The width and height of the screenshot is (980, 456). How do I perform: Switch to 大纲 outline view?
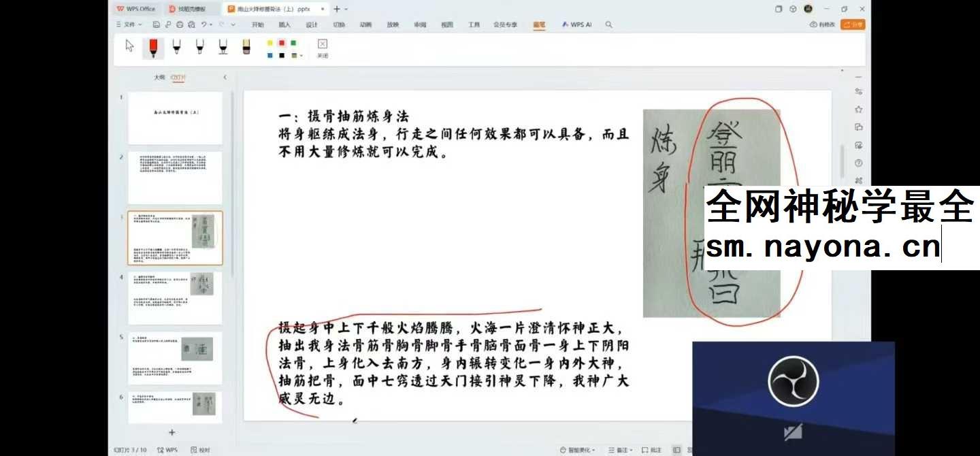(x=159, y=78)
